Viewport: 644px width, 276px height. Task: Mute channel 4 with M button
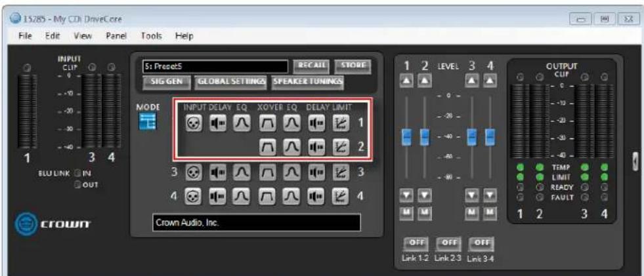click(x=489, y=212)
